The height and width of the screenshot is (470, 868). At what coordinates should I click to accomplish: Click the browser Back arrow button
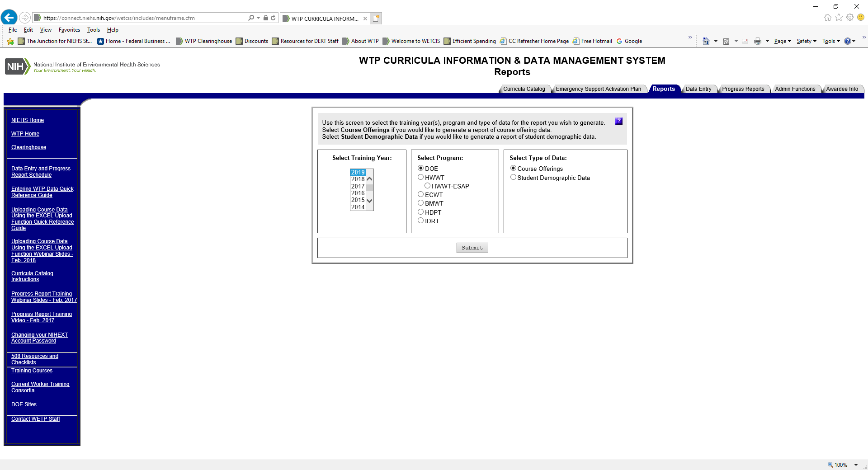point(9,18)
